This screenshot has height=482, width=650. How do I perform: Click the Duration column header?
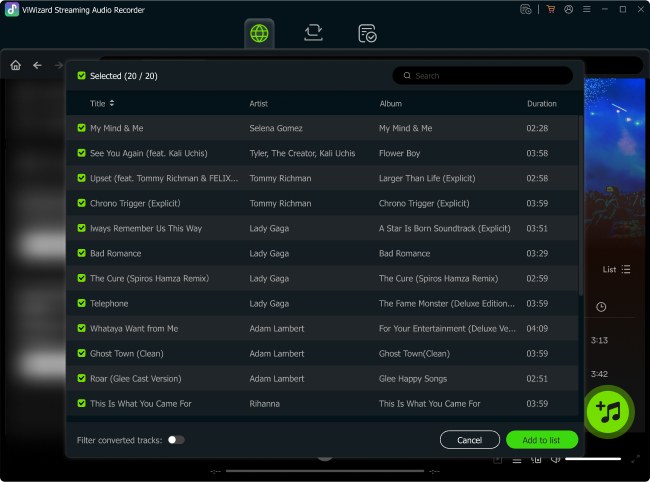[x=542, y=104]
